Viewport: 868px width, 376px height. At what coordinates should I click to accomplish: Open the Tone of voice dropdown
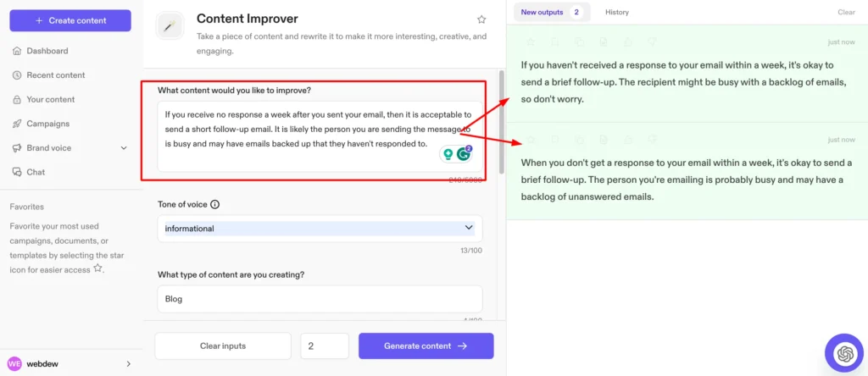pos(320,228)
